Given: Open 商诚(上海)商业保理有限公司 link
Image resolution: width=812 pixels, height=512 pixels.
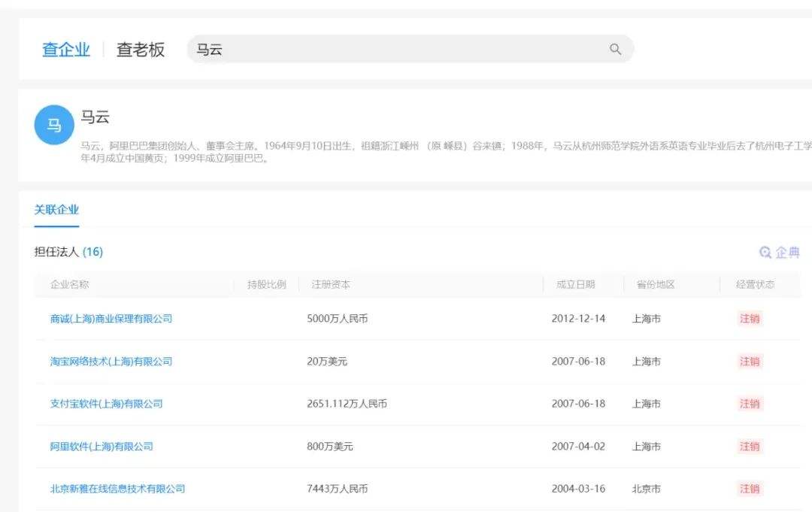Looking at the screenshot, I should pos(111,318).
